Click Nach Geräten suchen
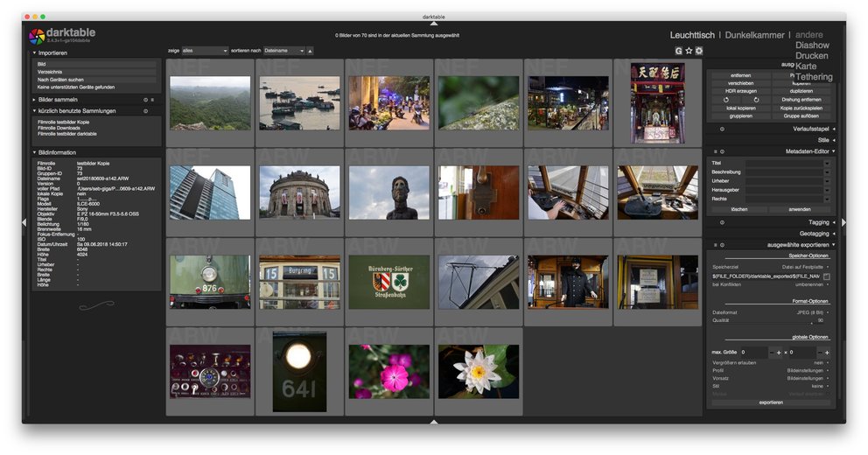Screen dimensions: 868x455 95,80
